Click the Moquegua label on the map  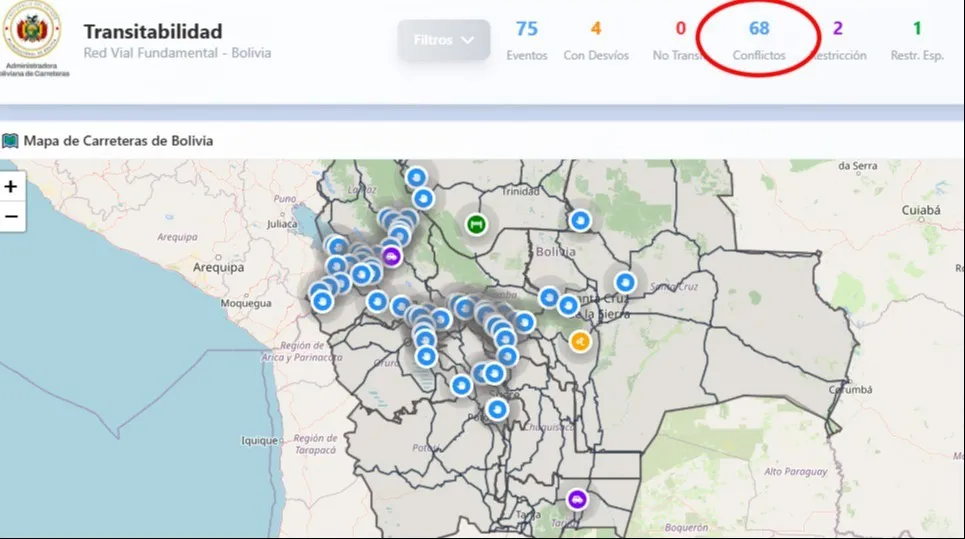(x=246, y=303)
